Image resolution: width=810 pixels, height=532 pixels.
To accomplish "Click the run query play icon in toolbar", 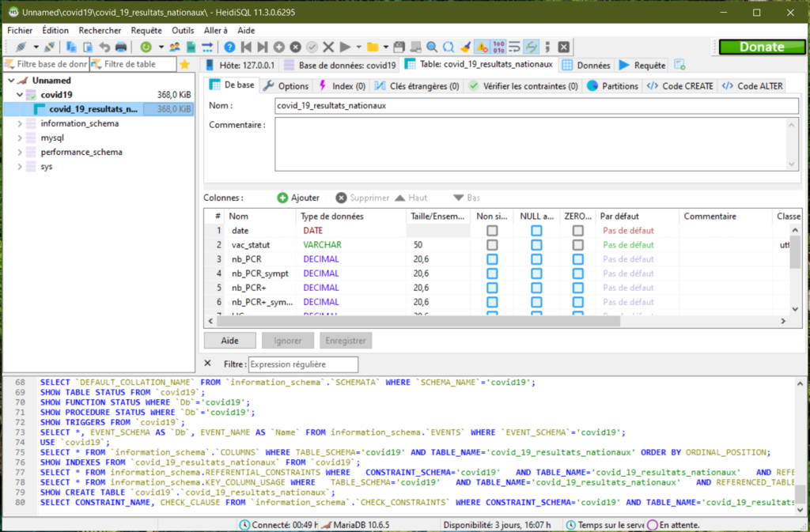I will (345, 47).
